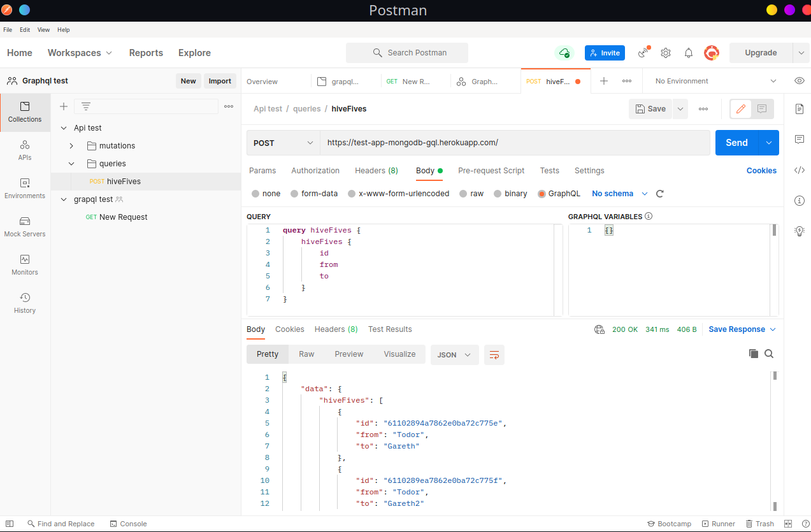Open the related collections lightbulb icon
The image size is (811, 532).
[x=800, y=231]
